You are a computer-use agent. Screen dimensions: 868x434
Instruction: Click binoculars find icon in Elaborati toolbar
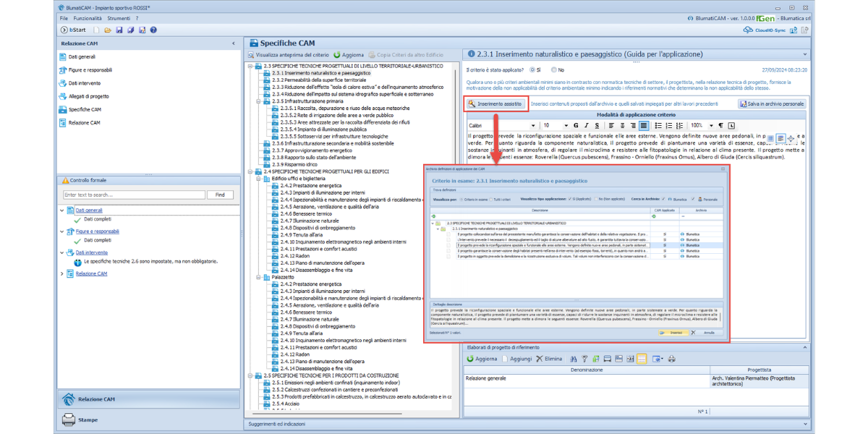[x=574, y=359]
